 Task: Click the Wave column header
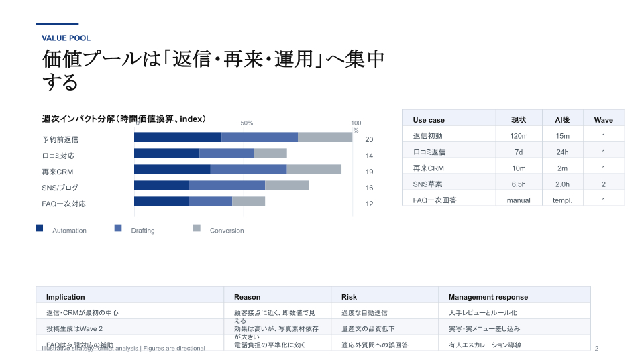point(603,120)
